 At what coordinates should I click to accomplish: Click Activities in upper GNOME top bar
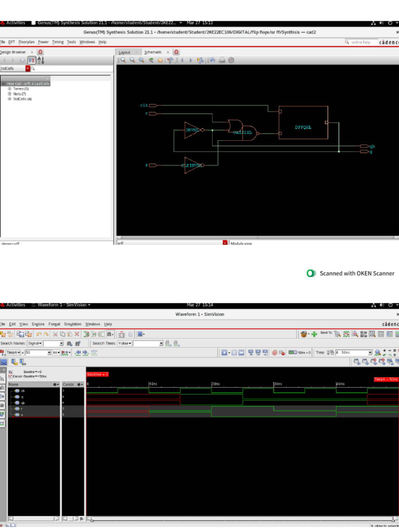16,23
